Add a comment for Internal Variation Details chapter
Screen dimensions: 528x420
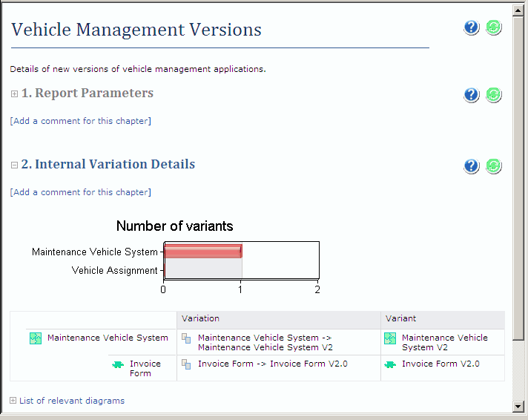80,192
